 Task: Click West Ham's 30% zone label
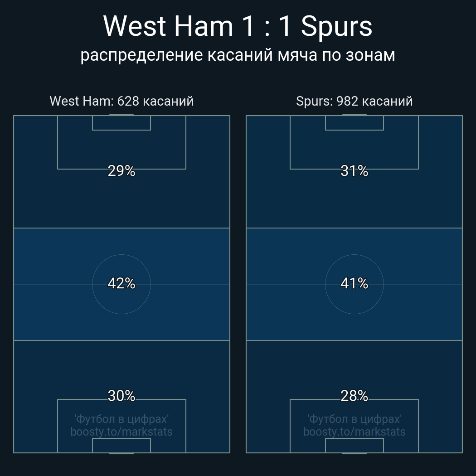[121, 396]
